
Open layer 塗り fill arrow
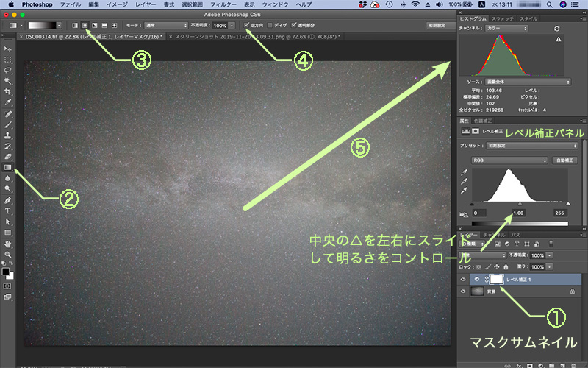549,267
